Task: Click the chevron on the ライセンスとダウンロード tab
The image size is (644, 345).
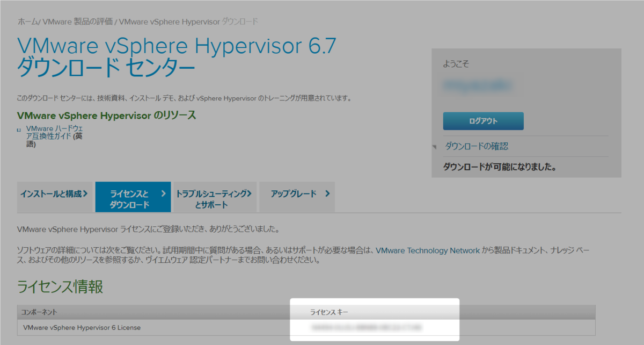Action: coord(164,193)
